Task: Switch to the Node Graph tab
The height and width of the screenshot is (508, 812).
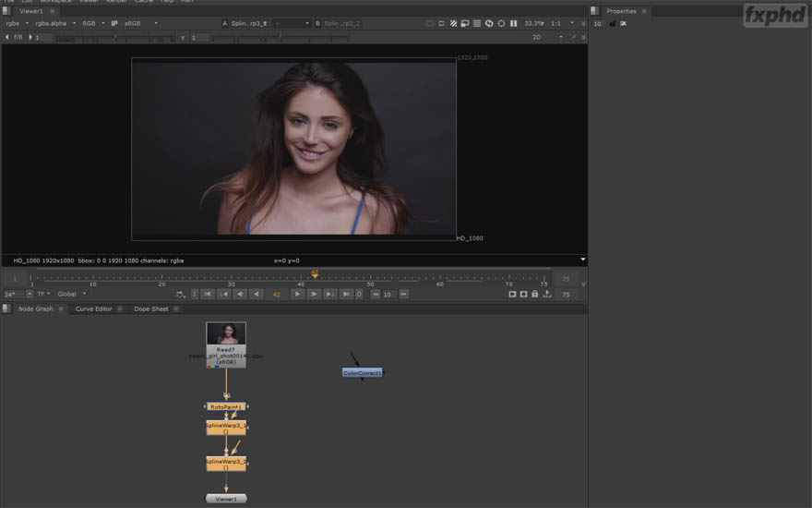Action: point(36,308)
